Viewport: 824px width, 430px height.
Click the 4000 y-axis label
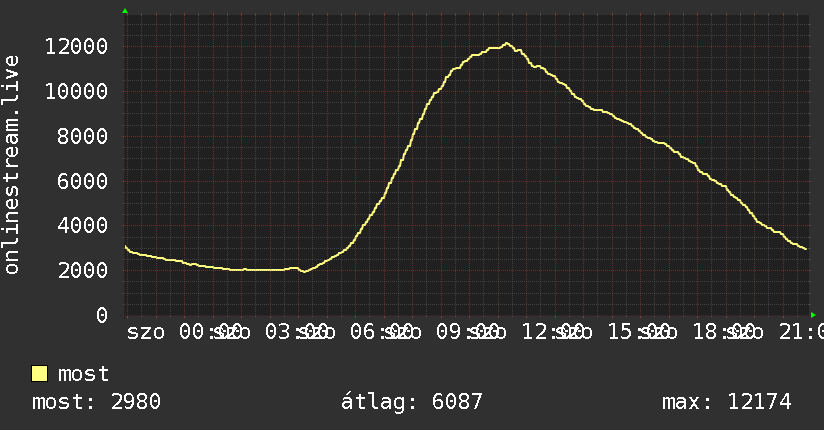tap(83, 226)
